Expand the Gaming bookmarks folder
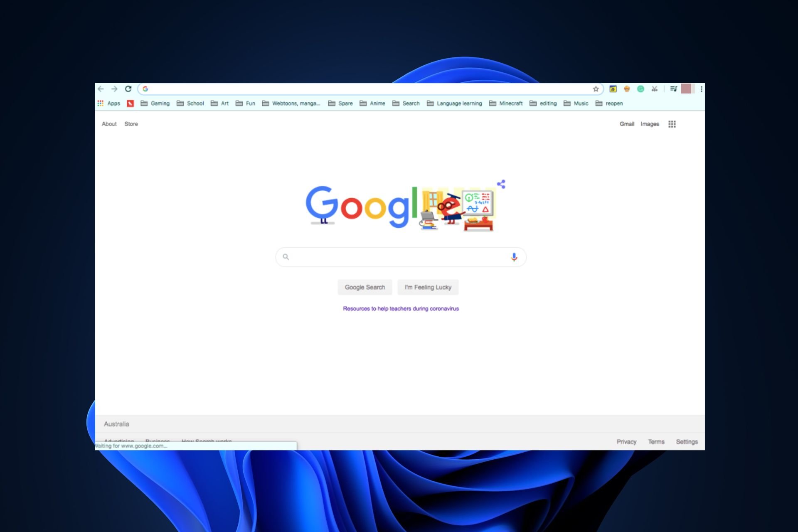Viewport: 798px width, 532px height. tap(155, 103)
